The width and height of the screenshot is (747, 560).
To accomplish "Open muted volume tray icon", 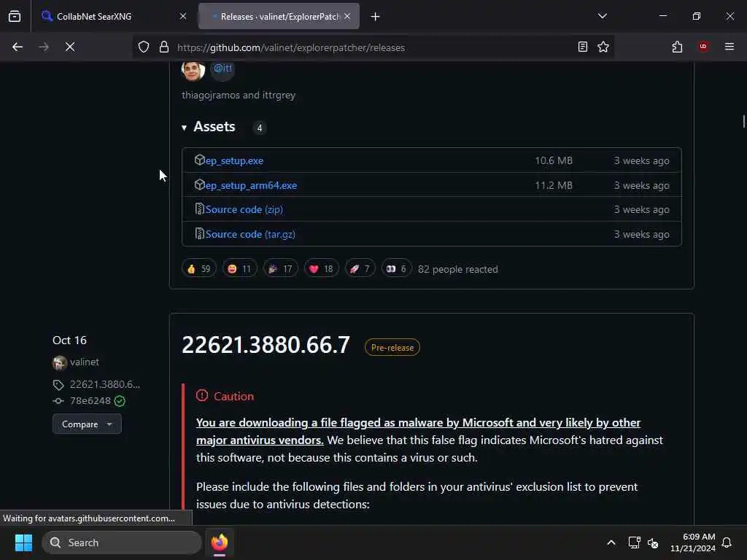I will click(653, 542).
